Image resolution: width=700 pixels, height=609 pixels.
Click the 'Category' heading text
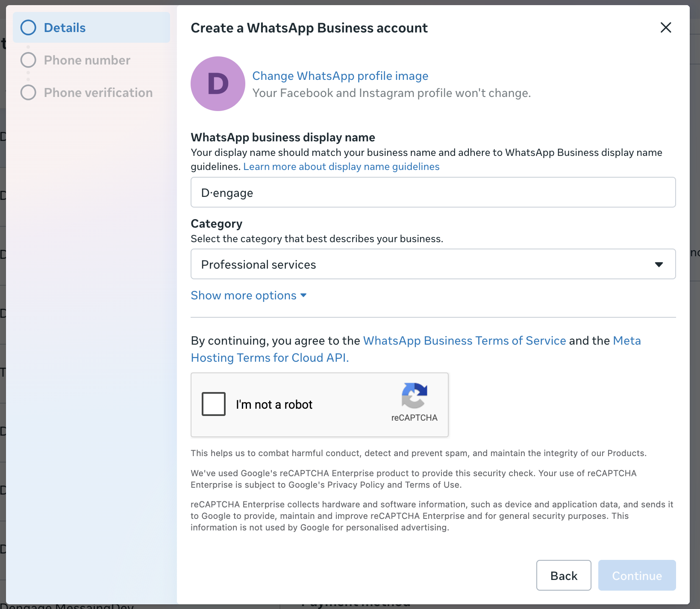click(x=217, y=224)
